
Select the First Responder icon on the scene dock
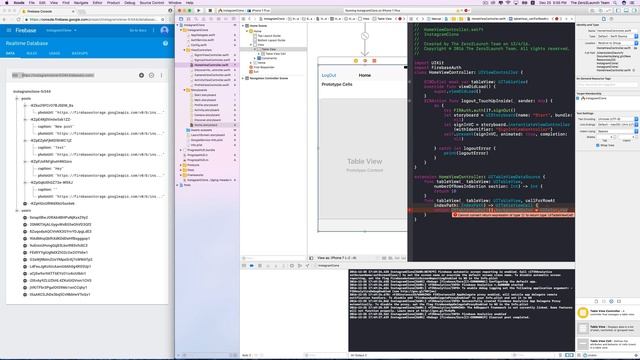tap(365, 61)
